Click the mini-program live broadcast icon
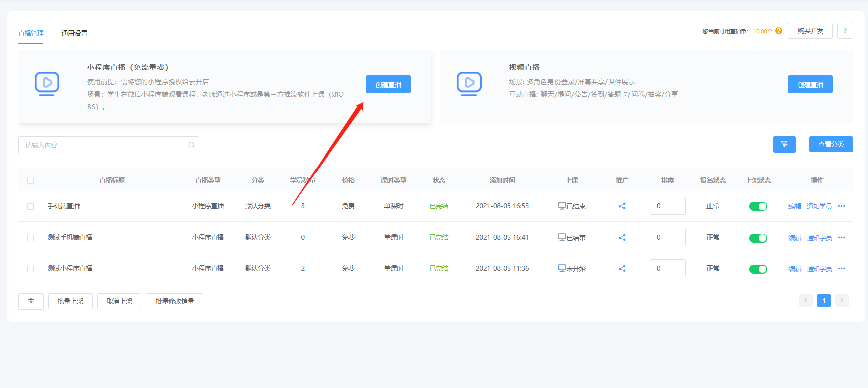This screenshot has width=868, height=388. pyautogui.click(x=47, y=84)
